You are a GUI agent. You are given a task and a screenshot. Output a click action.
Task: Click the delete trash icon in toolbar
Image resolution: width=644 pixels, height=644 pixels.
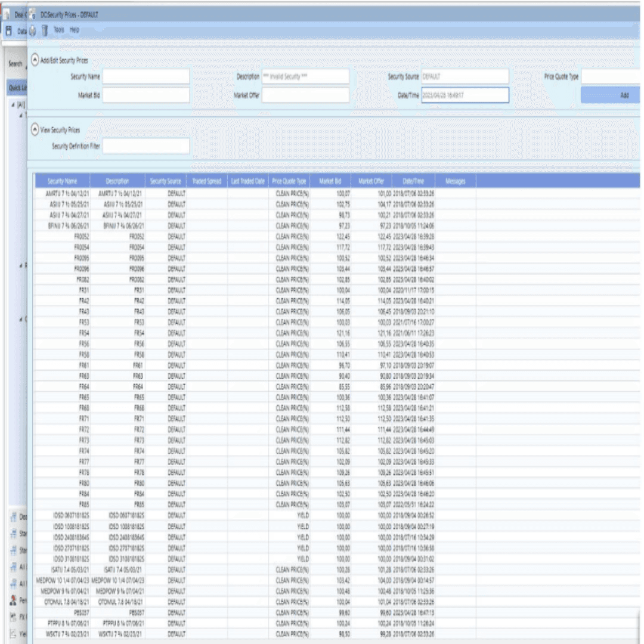[x=45, y=30]
